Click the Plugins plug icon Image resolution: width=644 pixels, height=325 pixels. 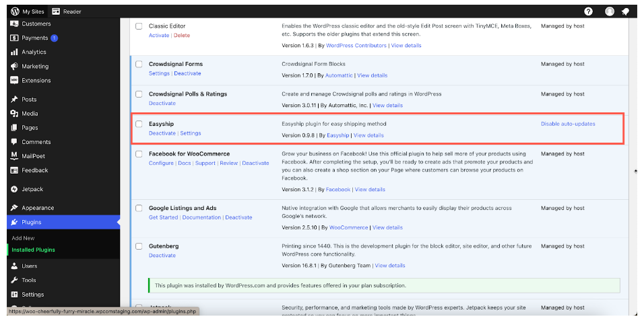click(14, 222)
